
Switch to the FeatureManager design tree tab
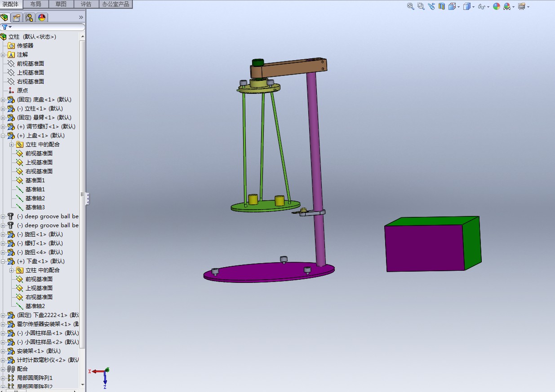[4, 18]
